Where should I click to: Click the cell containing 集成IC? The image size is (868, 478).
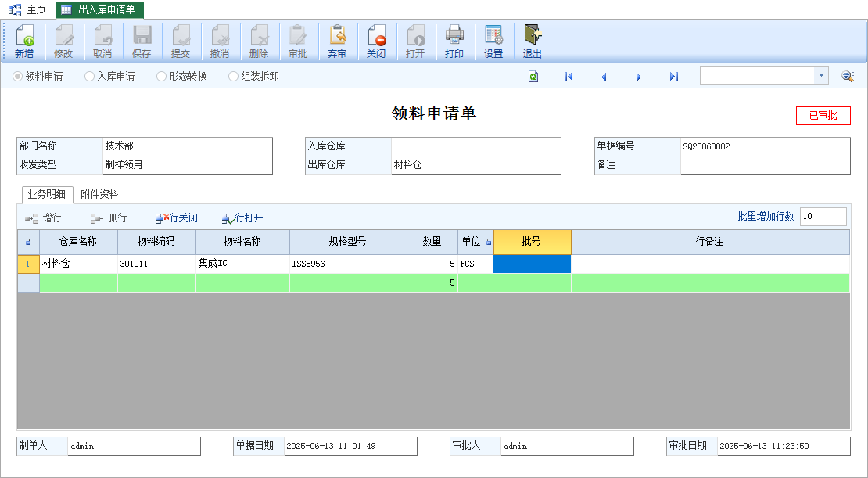pyautogui.click(x=242, y=264)
